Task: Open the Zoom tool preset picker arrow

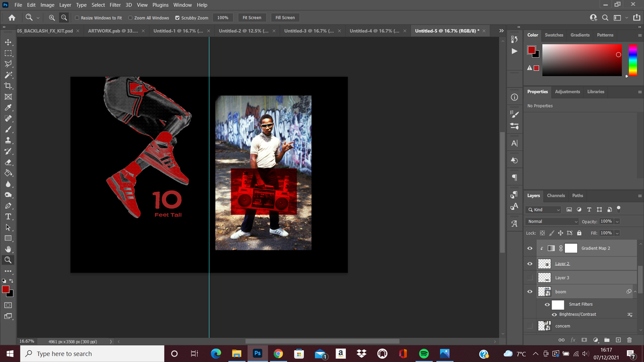Action: click(38, 18)
